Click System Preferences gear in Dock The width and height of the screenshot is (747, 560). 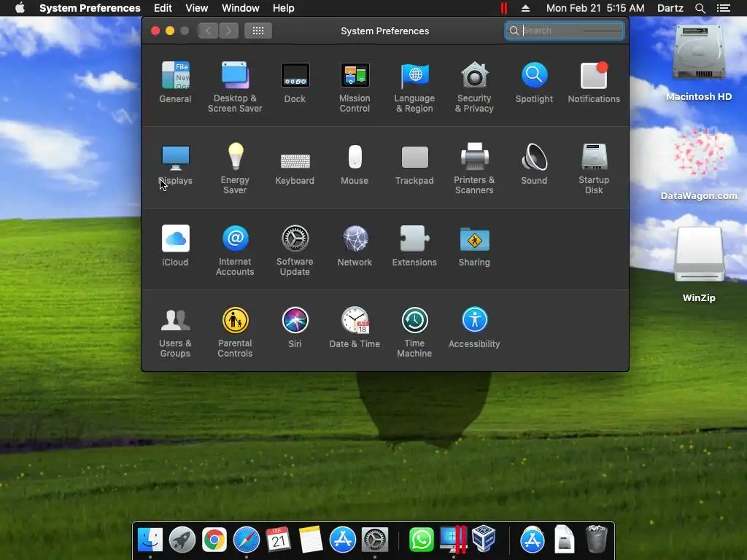click(375, 540)
